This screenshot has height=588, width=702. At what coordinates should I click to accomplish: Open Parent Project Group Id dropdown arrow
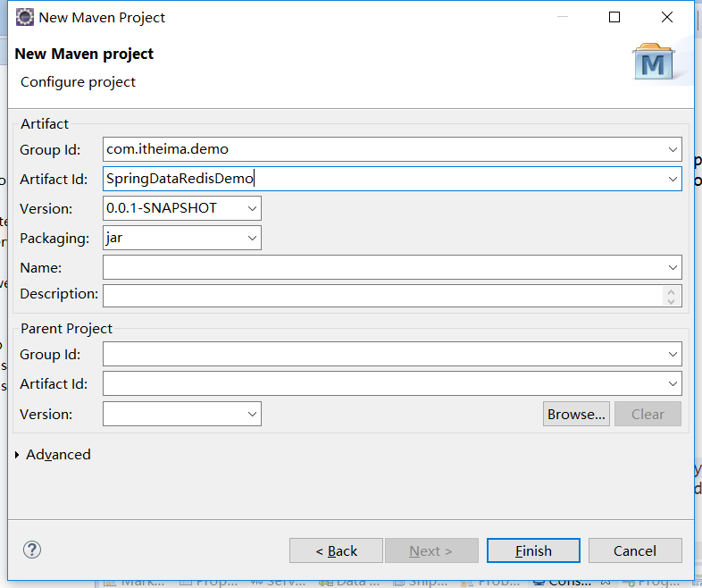click(673, 354)
